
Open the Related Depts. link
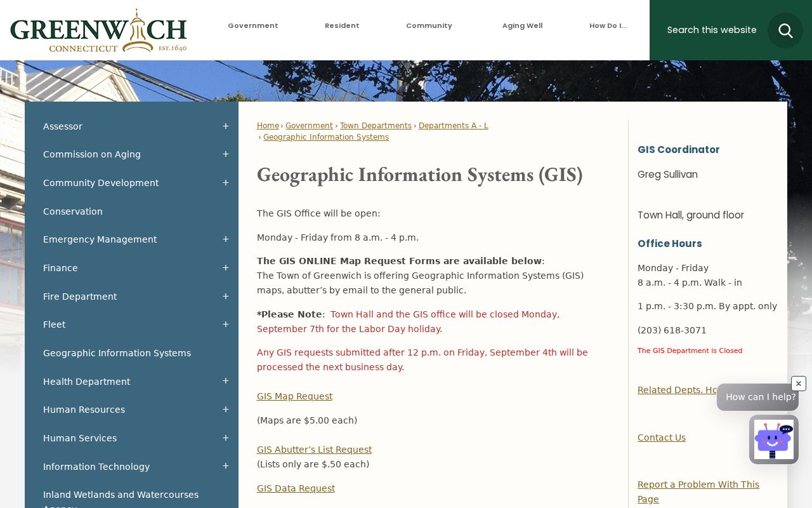[677, 390]
